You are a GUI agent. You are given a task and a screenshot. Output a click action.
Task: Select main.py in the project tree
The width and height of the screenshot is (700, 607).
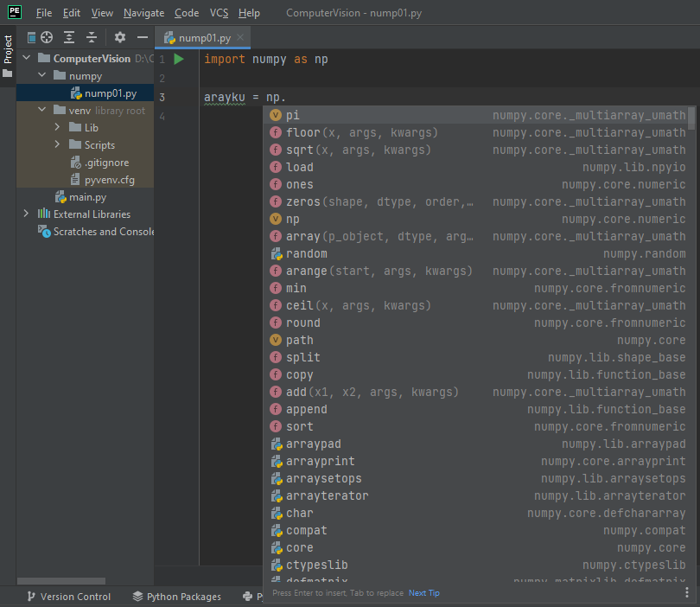(x=86, y=197)
